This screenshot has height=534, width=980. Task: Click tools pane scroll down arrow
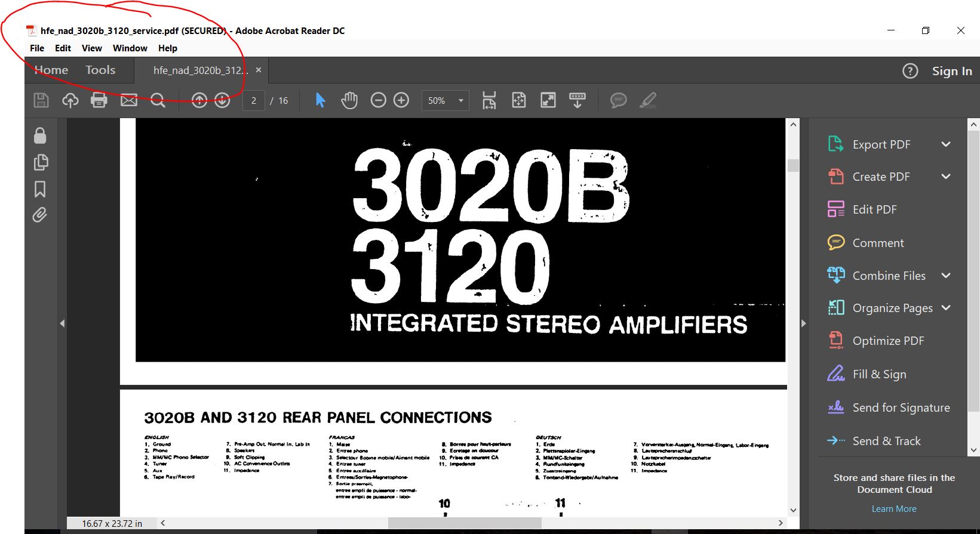tap(974, 450)
